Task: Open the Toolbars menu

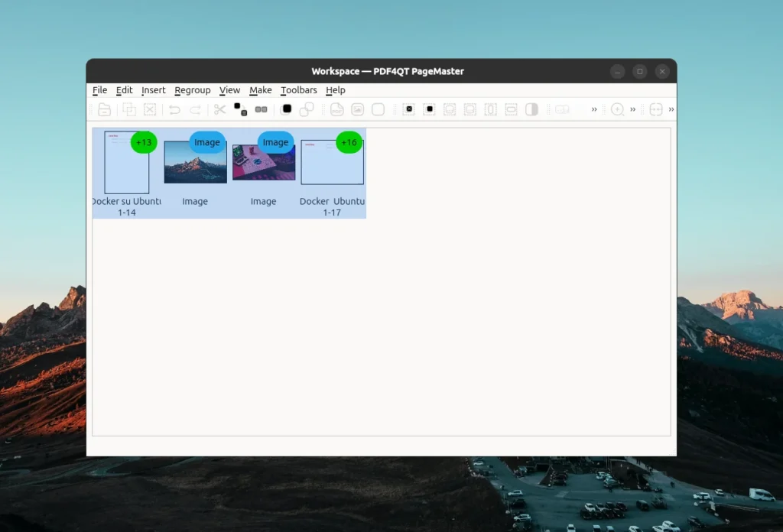Action: point(298,90)
